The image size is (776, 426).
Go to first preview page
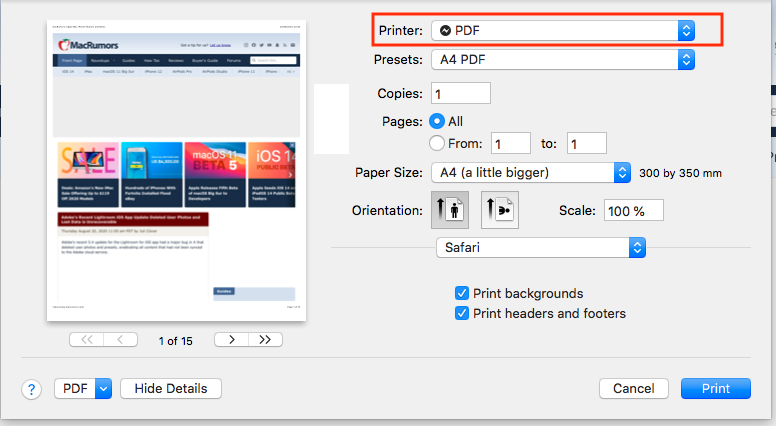(x=87, y=340)
